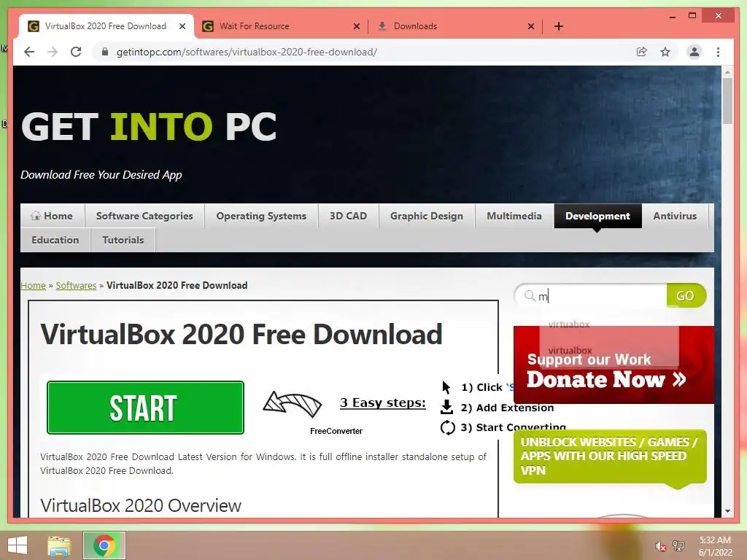This screenshot has height=560, width=747.
Task: Open the Multimedia menu item
Action: tap(514, 216)
